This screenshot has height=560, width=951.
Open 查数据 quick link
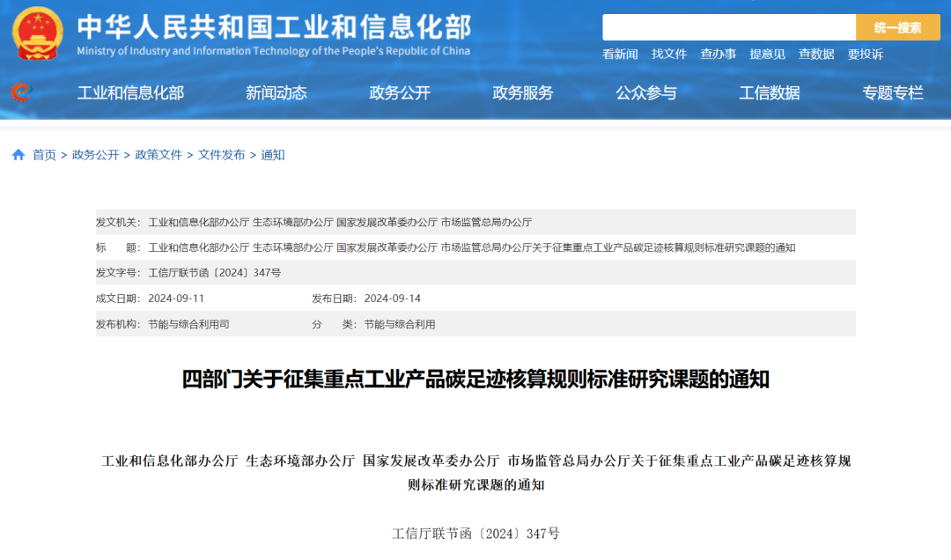click(x=817, y=54)
